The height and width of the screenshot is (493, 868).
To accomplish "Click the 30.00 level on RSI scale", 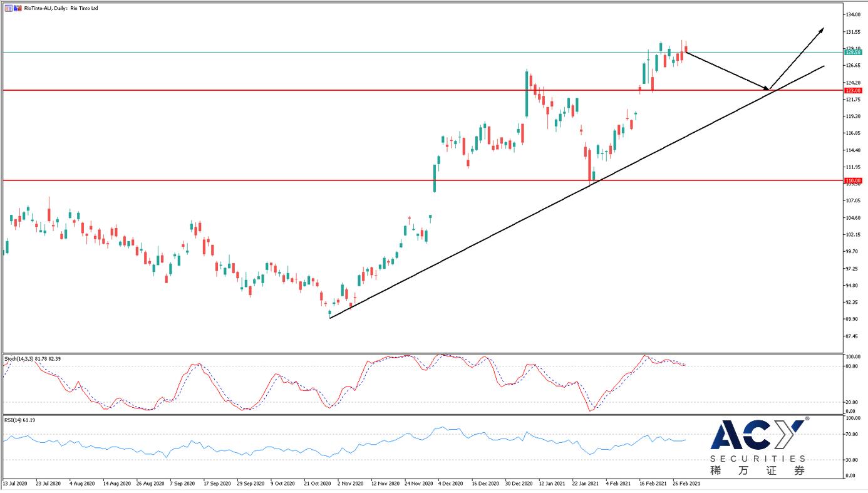I will click(x=852, y=460).
